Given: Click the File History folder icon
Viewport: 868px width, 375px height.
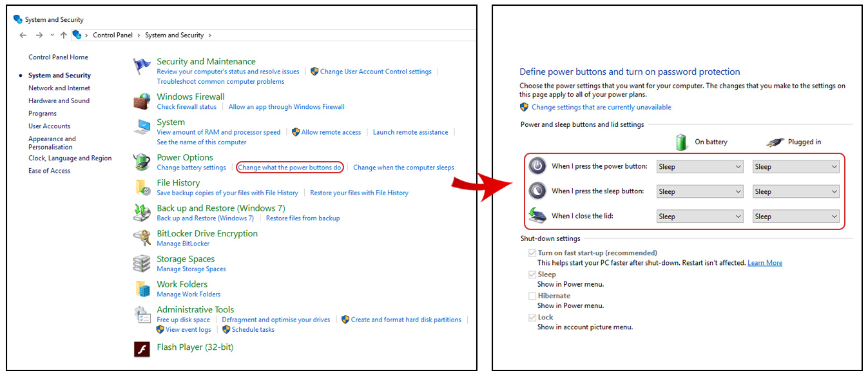Looking at the screenshot, I should 142,187.
